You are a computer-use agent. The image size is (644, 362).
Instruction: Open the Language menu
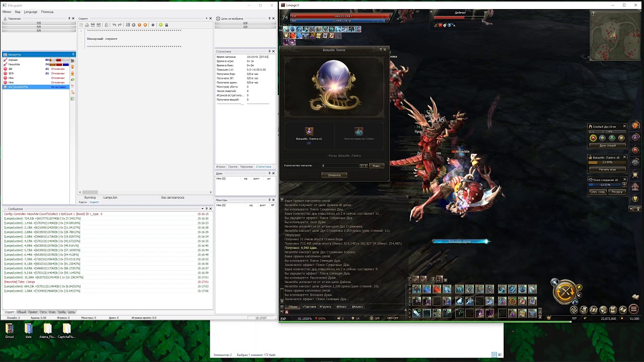(31, 12)
